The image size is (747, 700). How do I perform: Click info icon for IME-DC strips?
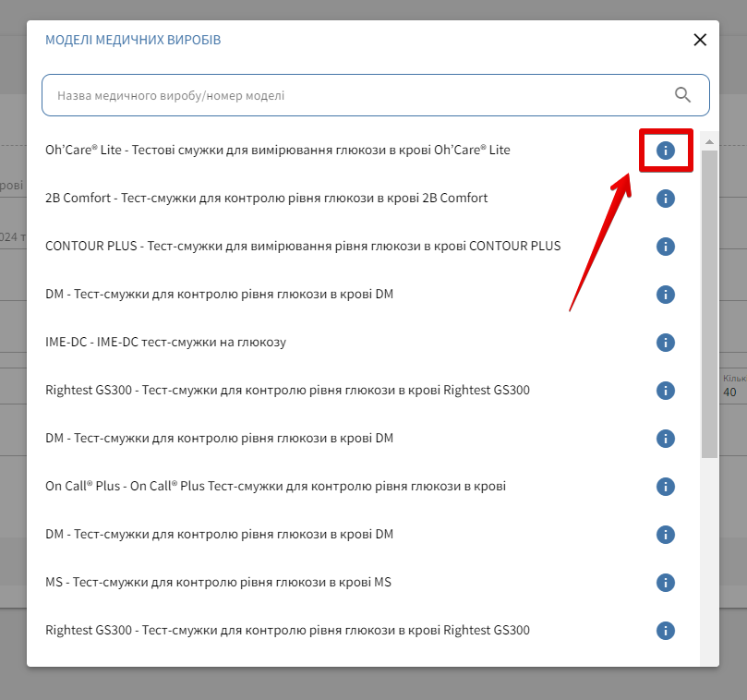(x=665, y=343)
